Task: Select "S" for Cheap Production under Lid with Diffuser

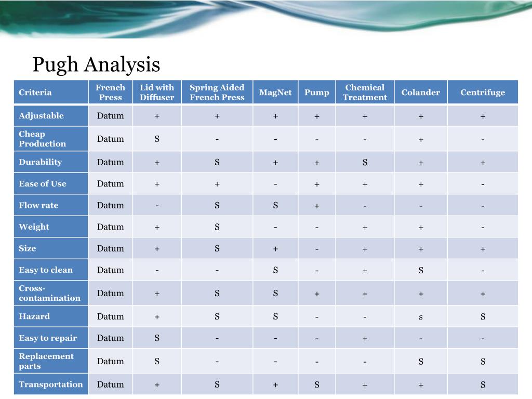Action: pyautogui.click(x=157, y=139)
